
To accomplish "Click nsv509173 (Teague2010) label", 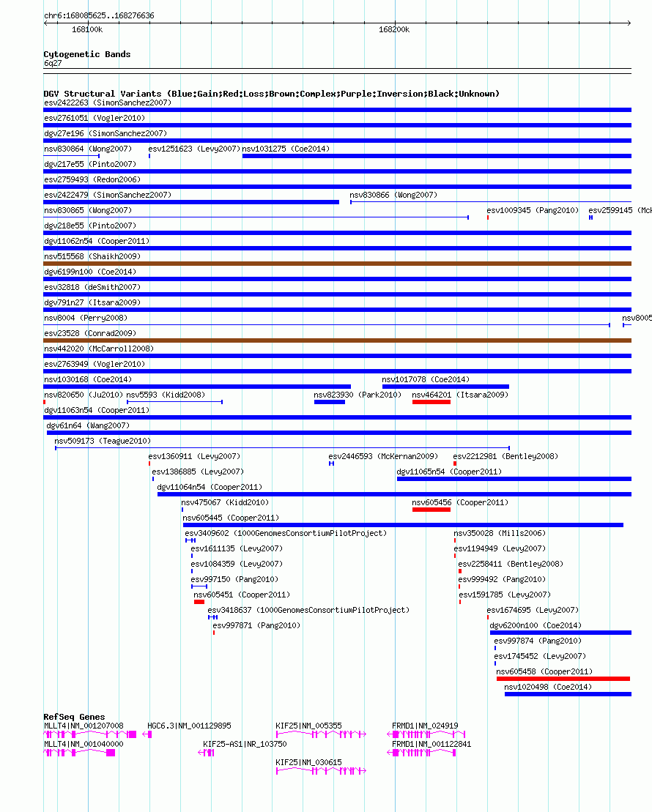I will pos(103,442).
